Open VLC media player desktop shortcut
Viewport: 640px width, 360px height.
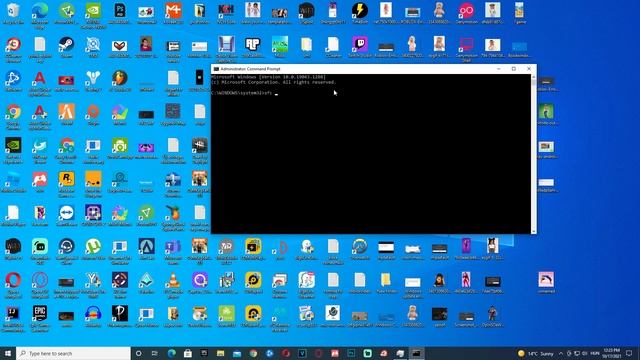click(x=173, y=285)
